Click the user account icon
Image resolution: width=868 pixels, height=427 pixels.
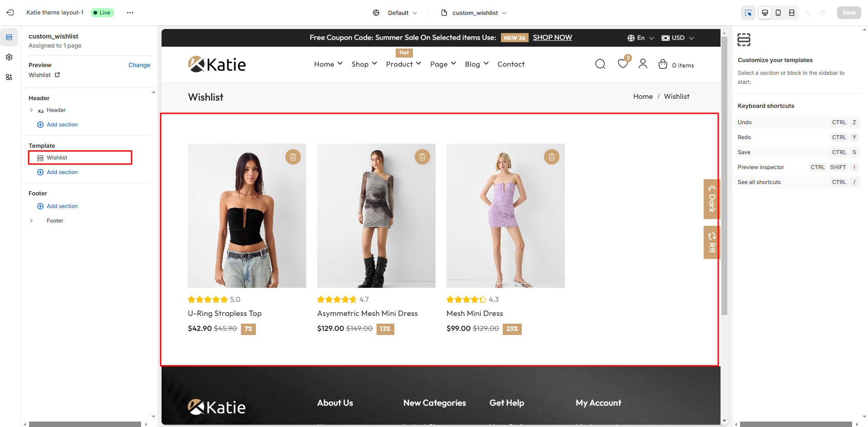642,64
